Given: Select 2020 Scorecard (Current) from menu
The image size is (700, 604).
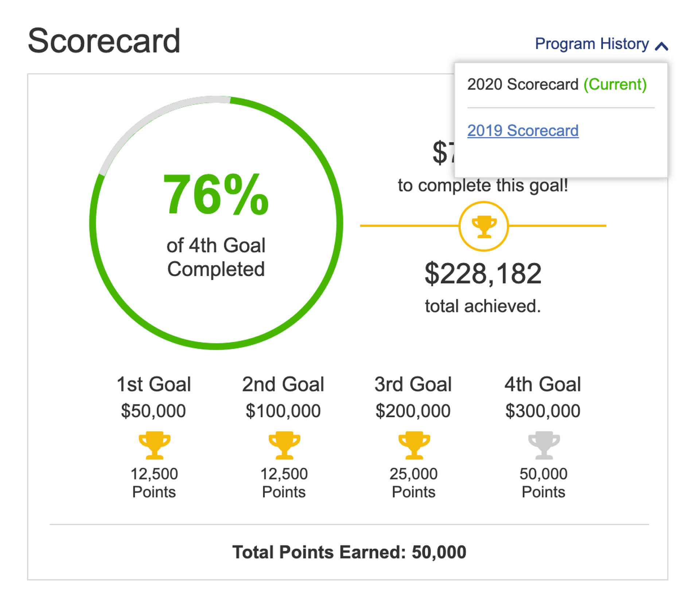Looking at the screenshot, I should tap(557, 84).
